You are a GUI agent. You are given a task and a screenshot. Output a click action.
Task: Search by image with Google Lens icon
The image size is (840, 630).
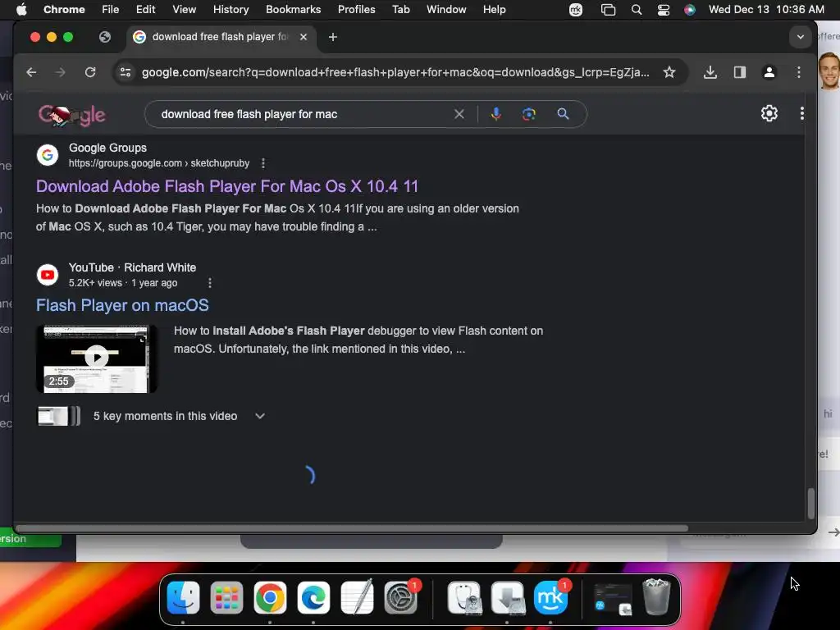pos(529,114)
